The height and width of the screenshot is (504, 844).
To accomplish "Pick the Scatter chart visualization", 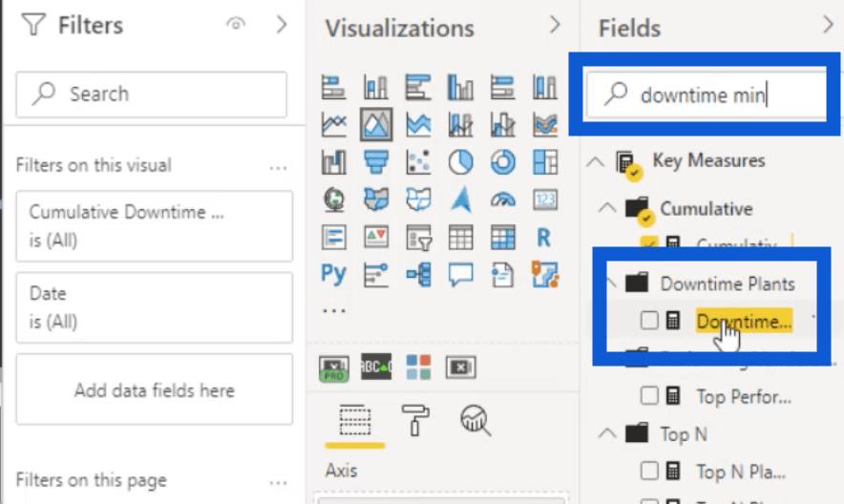I will (x=418, y=162).
